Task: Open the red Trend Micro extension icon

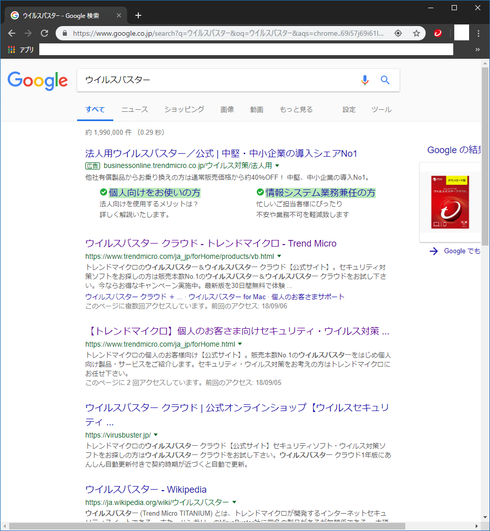Action: tap(438, 33)
